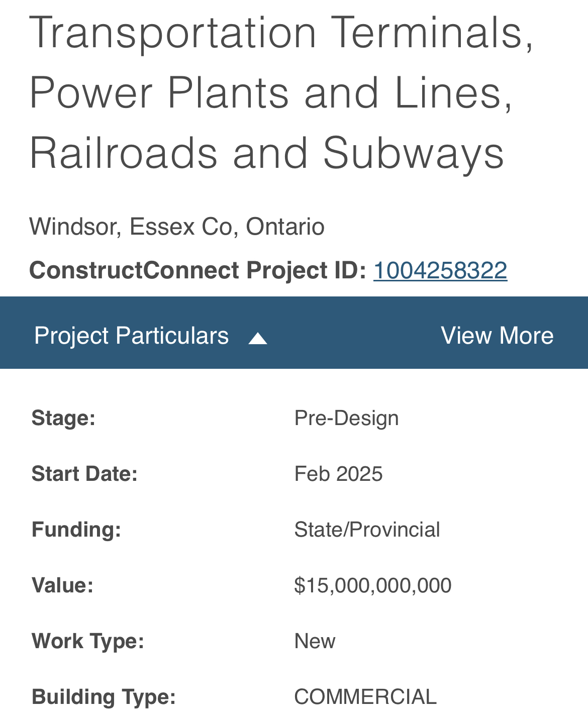The height and width of the screenshot is (718, 588).
Task: Click the Funding field label
Action: (76, 530)
